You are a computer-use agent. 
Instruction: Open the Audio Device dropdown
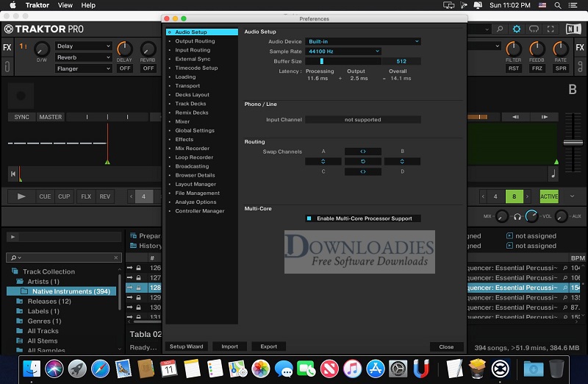click(362, 41)
